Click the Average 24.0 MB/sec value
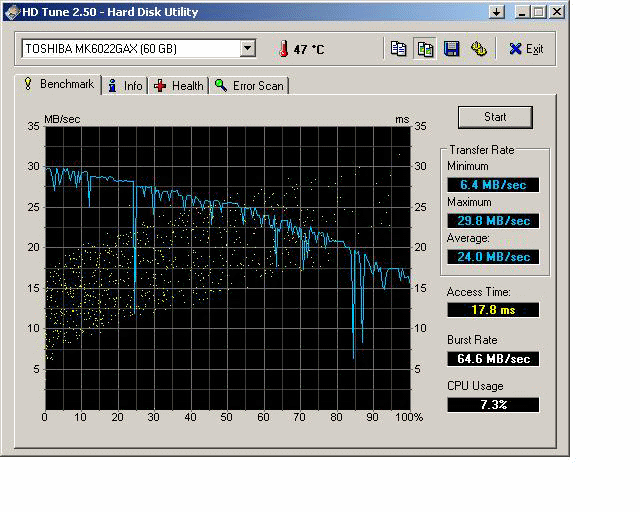The height and width of the screenshot is (512, 640). (x=493, y=256)
